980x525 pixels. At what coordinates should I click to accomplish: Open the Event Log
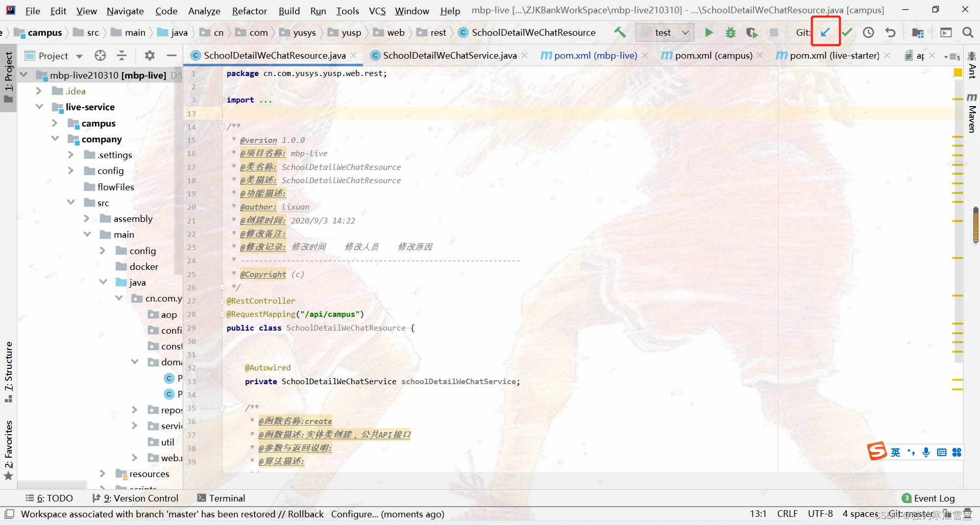[928, 498]
